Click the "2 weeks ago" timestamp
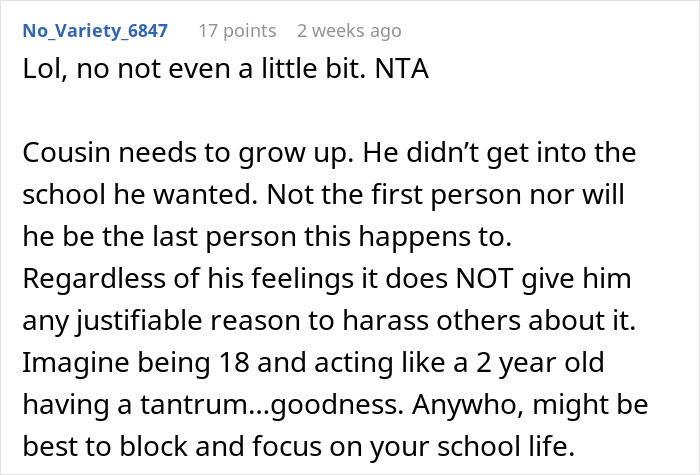This screenshot has height=475, width=700. tap(348, 31)
